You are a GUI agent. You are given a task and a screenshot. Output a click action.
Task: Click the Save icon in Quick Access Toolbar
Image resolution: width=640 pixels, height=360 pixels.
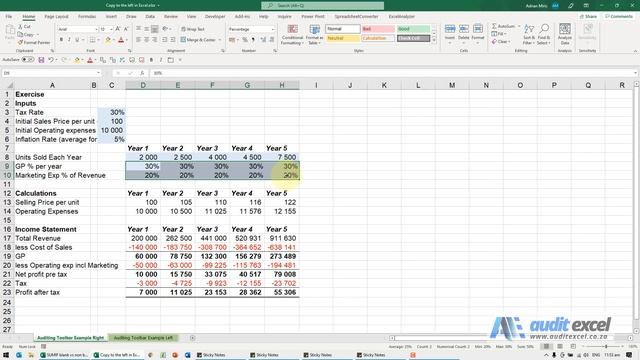pos(41,60)
